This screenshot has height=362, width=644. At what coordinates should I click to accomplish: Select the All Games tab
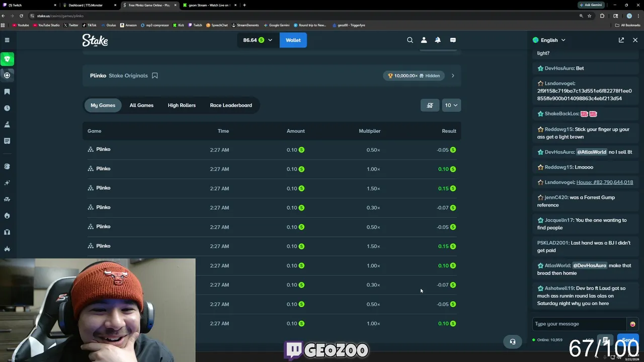(141, 105)
